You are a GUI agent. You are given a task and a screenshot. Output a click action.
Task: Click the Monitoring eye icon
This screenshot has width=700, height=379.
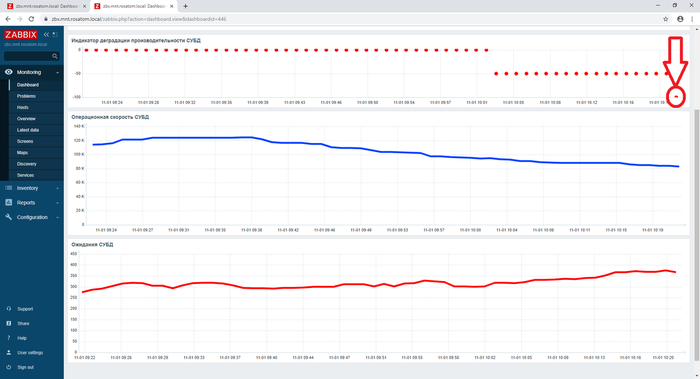[8, 72]
